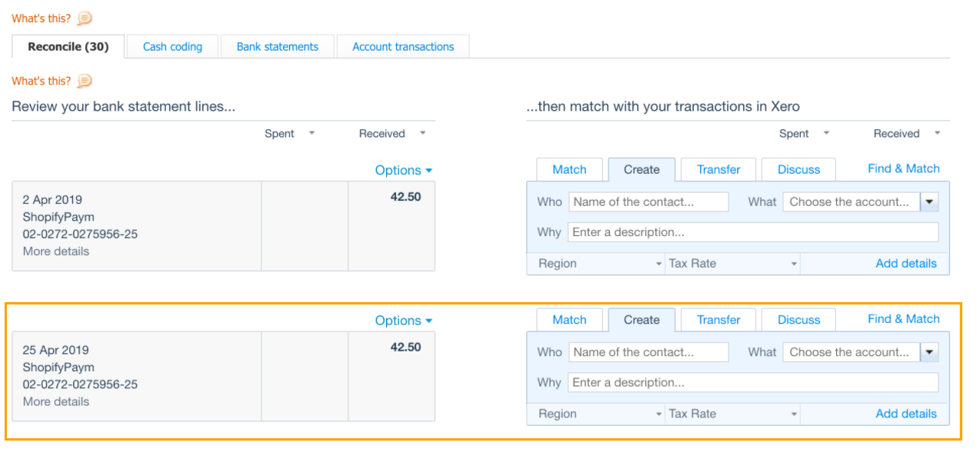
Task: Open the Bank statements tab
Action: 277,47
